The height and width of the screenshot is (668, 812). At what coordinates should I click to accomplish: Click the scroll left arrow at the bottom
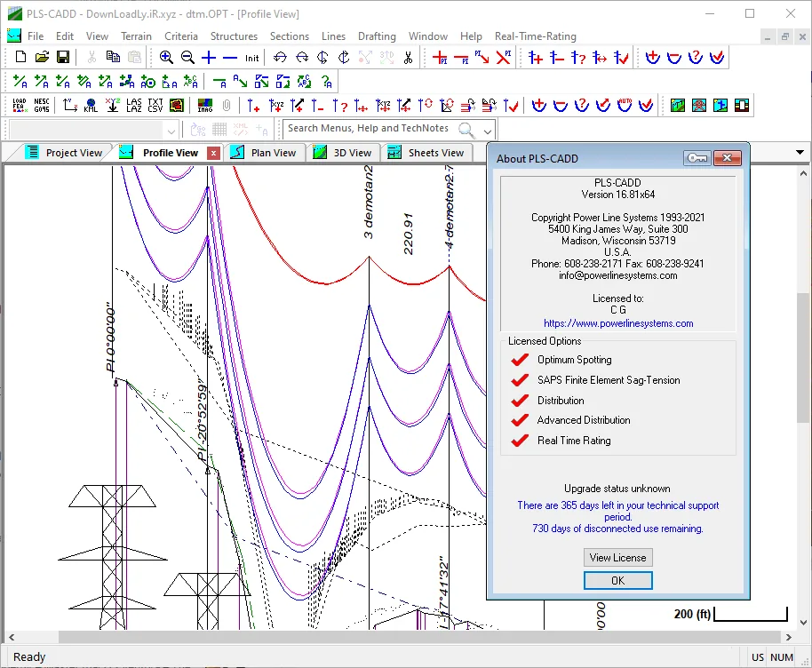(x=12, y=637)
